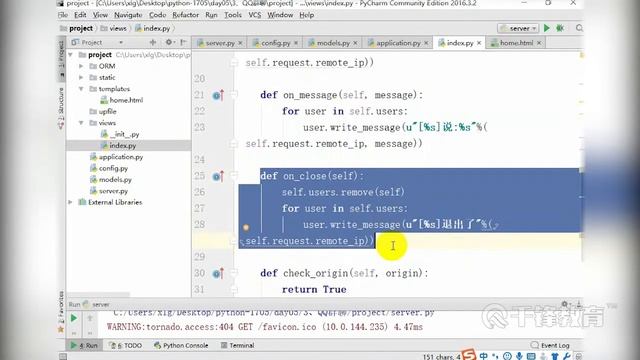Click the scroll from source target icon

[x=153, y=42]
